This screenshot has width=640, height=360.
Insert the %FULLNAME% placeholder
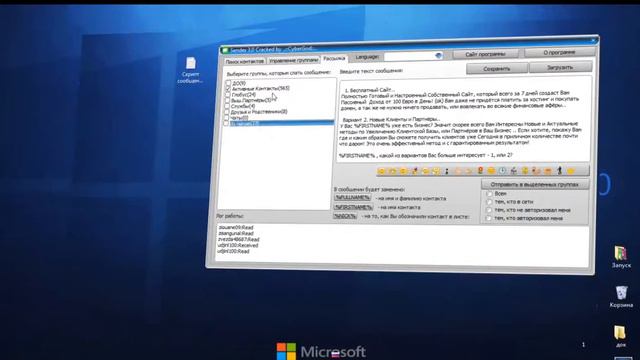click(352, 198)
